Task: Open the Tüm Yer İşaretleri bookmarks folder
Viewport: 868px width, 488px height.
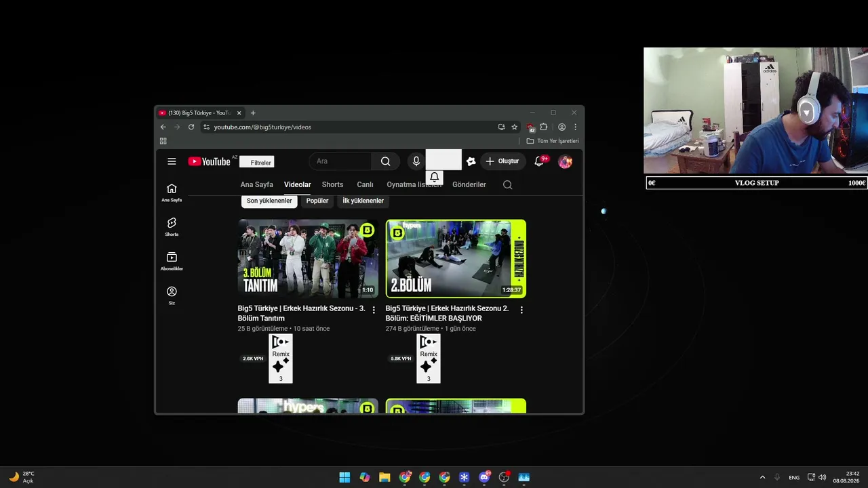Action: pyautogui.click(x=553, y=141)
